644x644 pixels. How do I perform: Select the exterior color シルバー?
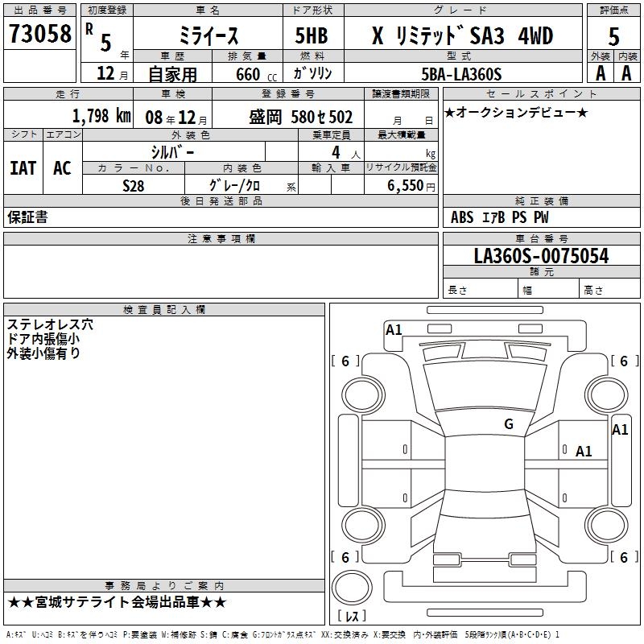(x=172, y=152)
